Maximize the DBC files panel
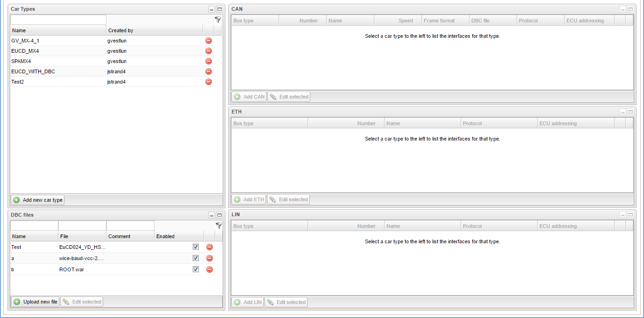The width and height of the screenshot is (644, 318). pos(219,215)
